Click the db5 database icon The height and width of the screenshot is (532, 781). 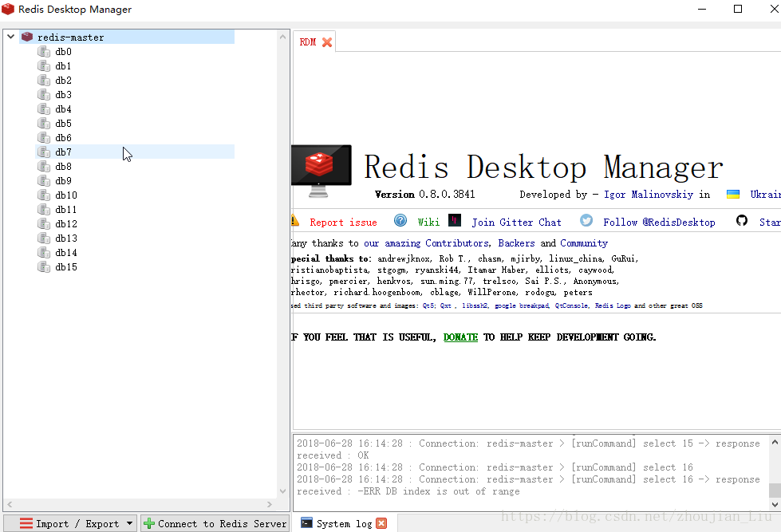pyautogui.click(x=44, y=123)
